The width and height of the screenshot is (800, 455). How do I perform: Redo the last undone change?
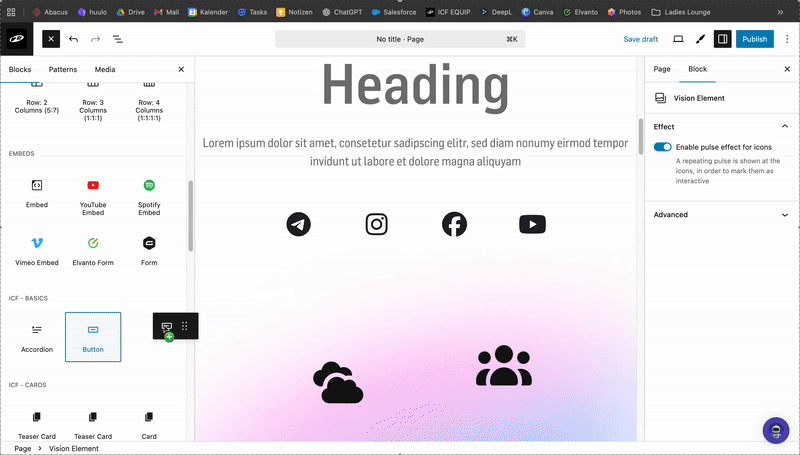(x=95, y=39)
